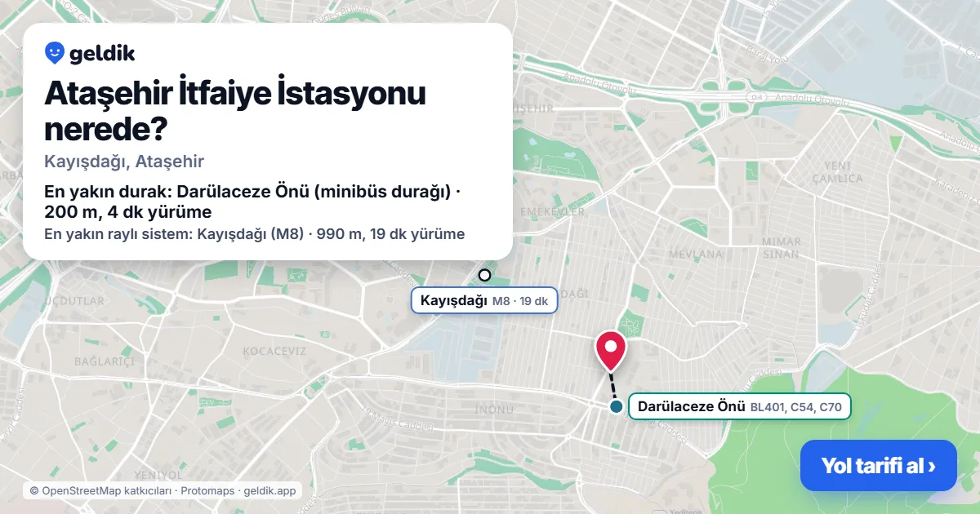Click the Kayışdağı metro station circle marker
The height and width of the screenshot is (514, 980).
(x=484, y=275)
